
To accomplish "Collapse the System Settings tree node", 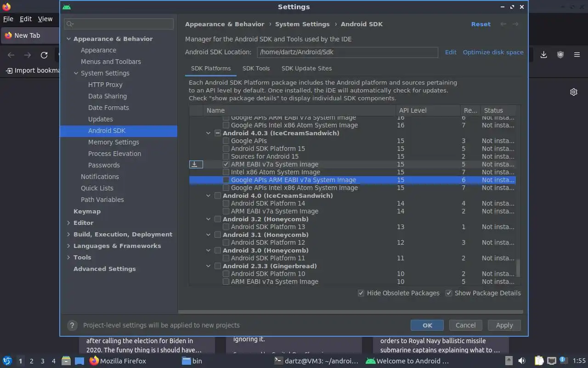I will 76,73.
